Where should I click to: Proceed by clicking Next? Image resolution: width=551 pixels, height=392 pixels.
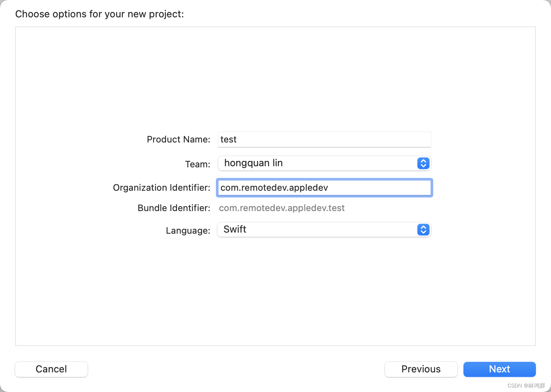[499, 369]
